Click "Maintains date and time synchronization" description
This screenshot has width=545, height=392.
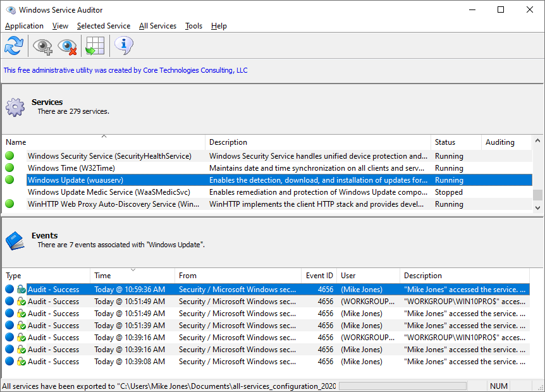click(317, 168)
